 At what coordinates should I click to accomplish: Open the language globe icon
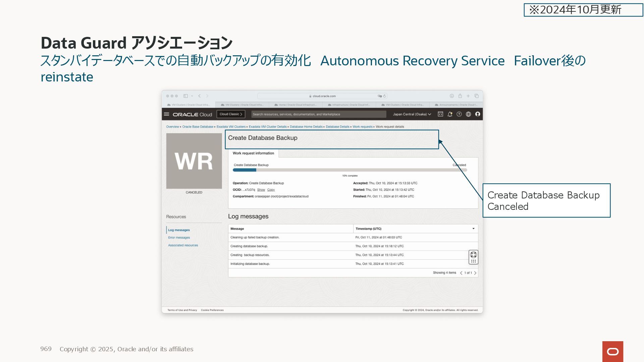coord(469,114)
